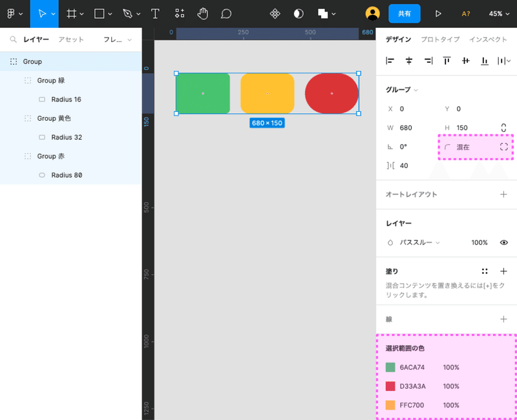Click the 共有 share button
This screenshot has width=517, height=420.
(405, 14)
